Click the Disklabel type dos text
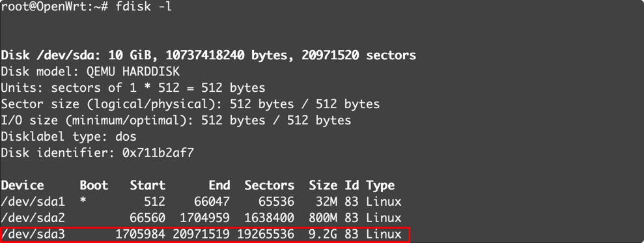Viewport: 644px width, 243px height. 68,137
